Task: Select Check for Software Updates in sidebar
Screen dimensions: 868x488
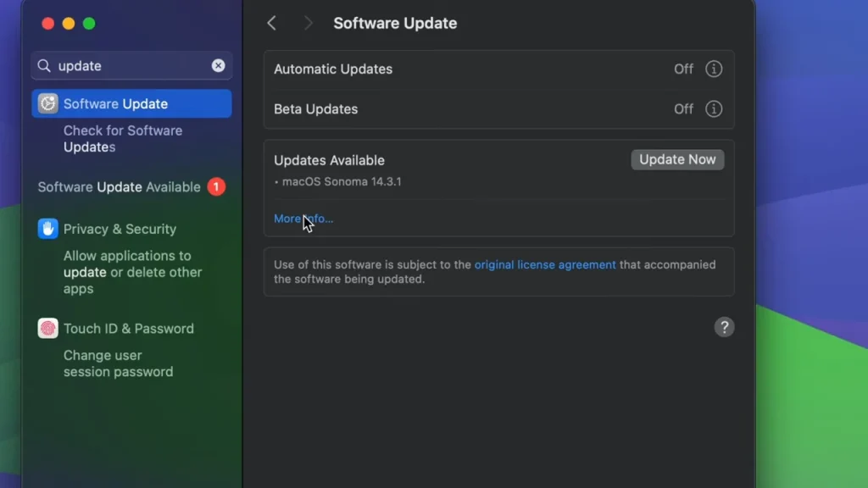Action: 123,138
